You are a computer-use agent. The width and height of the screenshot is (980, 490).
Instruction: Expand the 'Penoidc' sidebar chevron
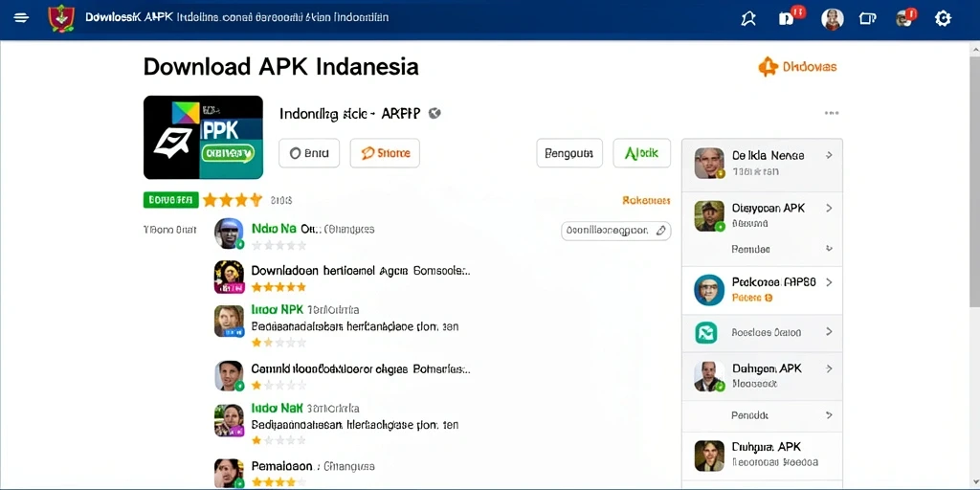(830, 414)
